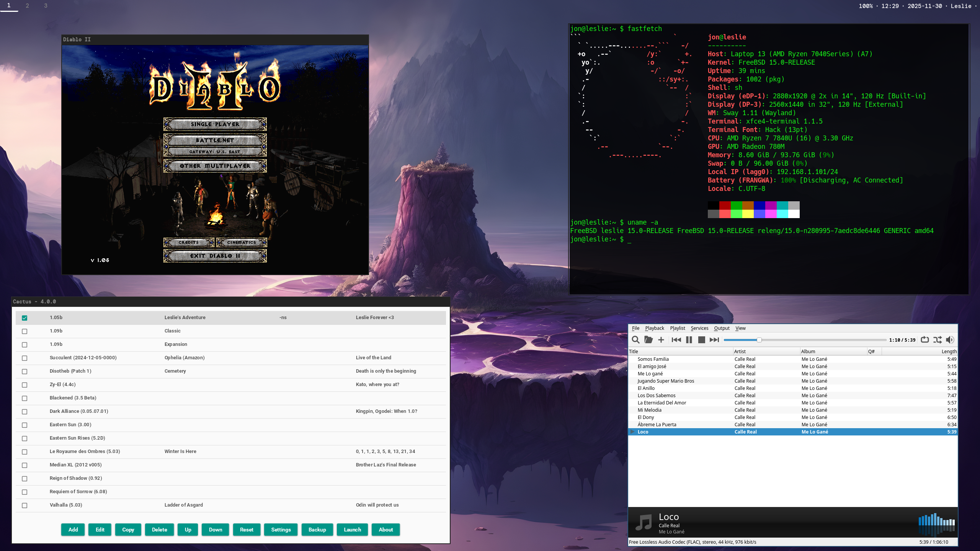Pause the current song
This screenshot has height=551, width=980.
(689, 340)
